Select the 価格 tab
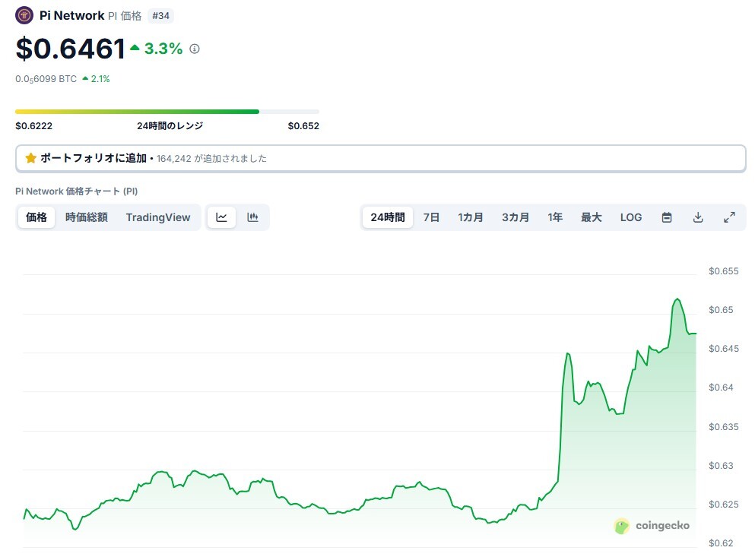755x560 pixels. tap(36, 217)
